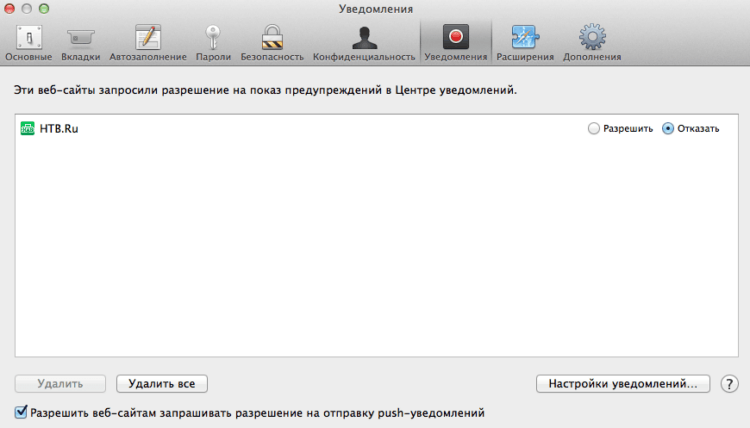Select the Пароли key icon

tap(213, 41)
